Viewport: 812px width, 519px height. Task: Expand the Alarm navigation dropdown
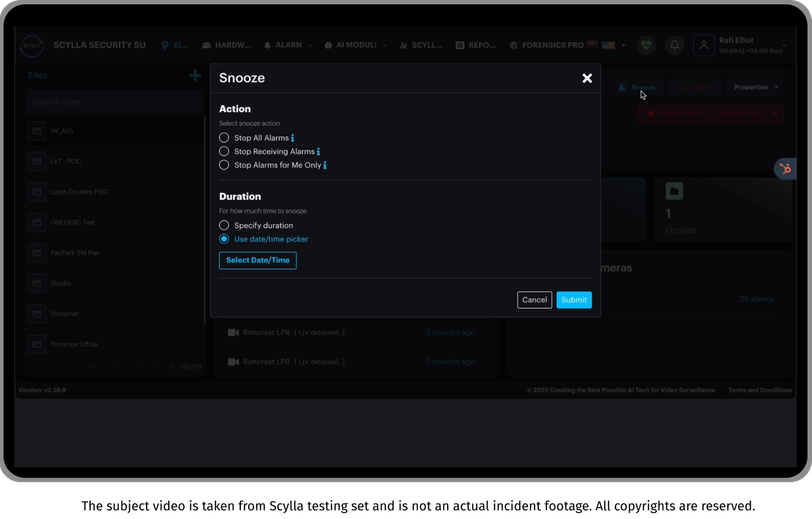pyautogui.click(x=288, y=45)
